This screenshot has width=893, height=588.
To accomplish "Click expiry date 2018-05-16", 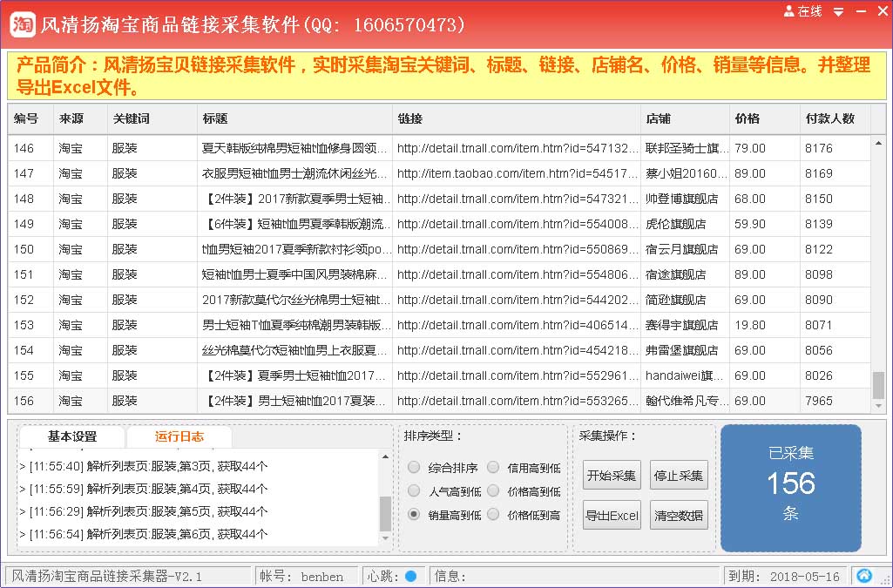I will (x=805, y=577).
